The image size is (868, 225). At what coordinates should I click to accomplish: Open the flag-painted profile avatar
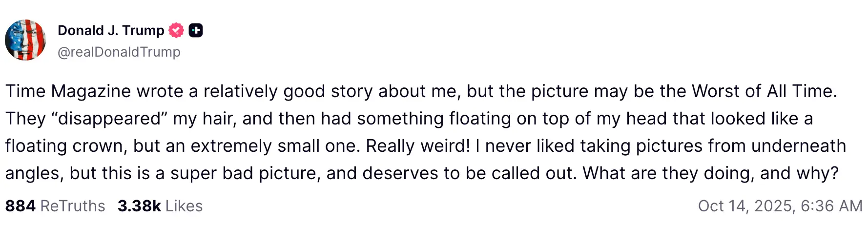tap(25, 40)
